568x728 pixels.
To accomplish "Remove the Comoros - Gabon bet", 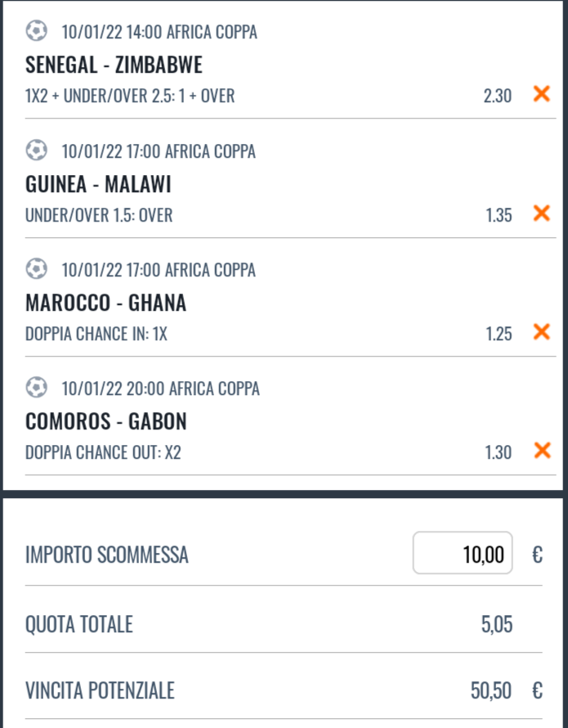I will (542, 451).
